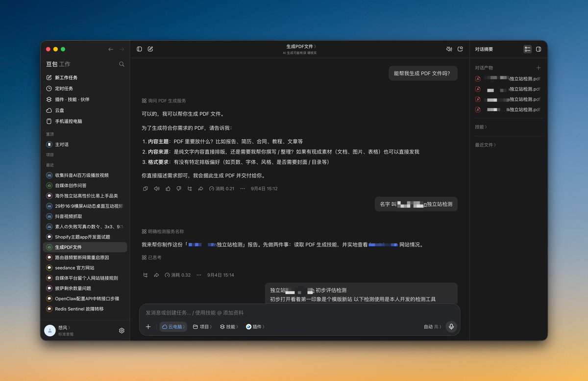
Task: Click the 想风 avatar picture
Action: [49, 330]
